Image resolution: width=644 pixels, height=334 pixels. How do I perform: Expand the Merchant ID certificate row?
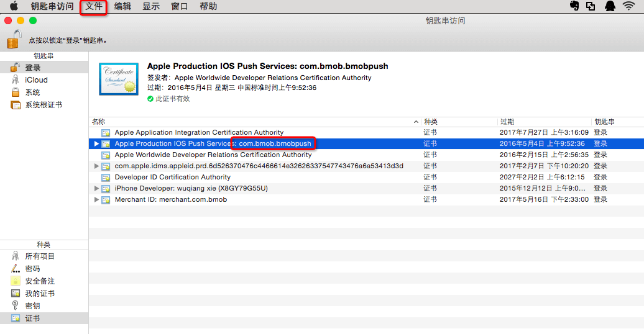click(96, 199)
